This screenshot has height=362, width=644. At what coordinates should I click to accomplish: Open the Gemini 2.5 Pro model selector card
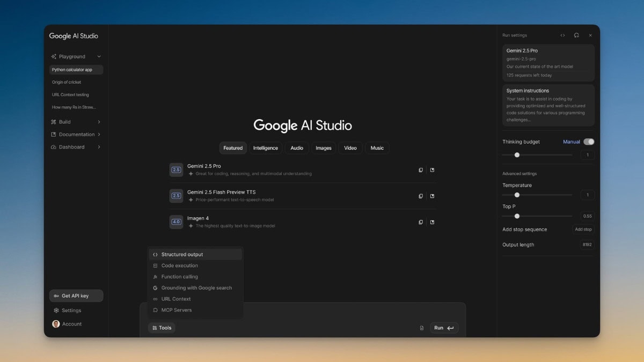[x=548, y=63]
